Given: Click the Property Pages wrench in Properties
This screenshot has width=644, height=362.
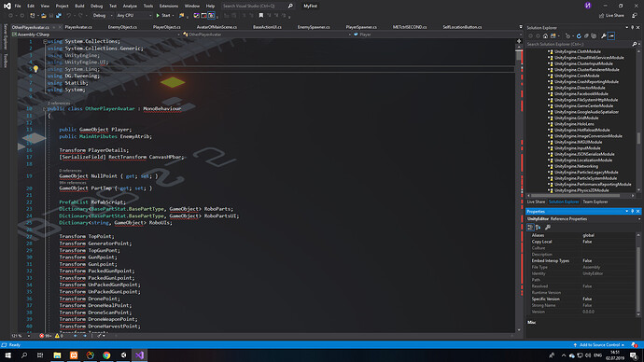Looking at the screenshot, I should (548, 228).
